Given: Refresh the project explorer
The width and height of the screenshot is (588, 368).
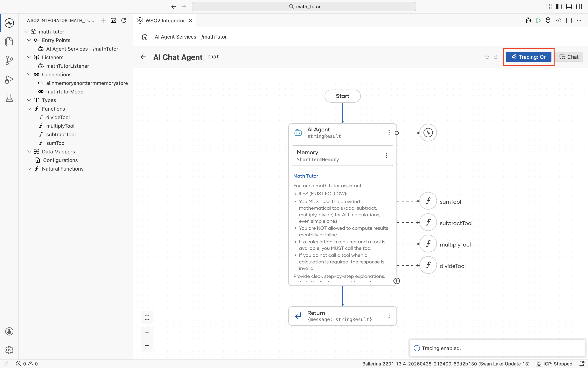Looking at the screenshot, I should tap(124, 20).
